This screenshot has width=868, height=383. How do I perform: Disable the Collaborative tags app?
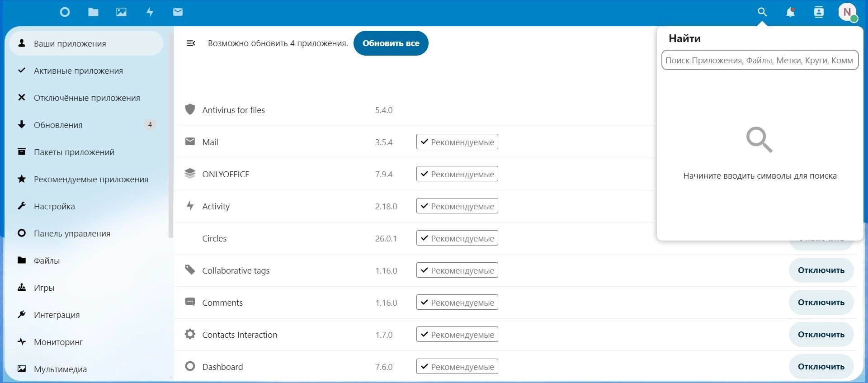pos(821,270)
